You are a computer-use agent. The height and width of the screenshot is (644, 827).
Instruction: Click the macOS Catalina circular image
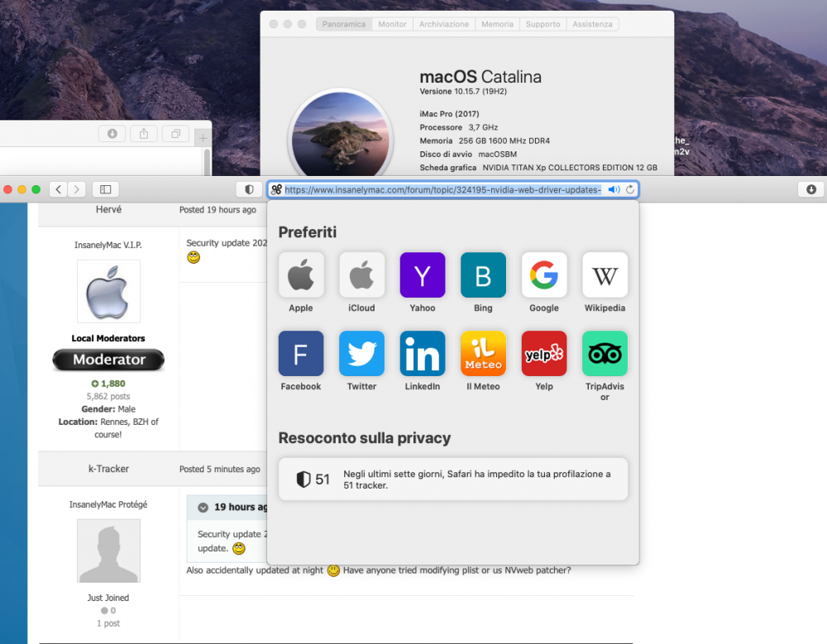pos(341,133)
